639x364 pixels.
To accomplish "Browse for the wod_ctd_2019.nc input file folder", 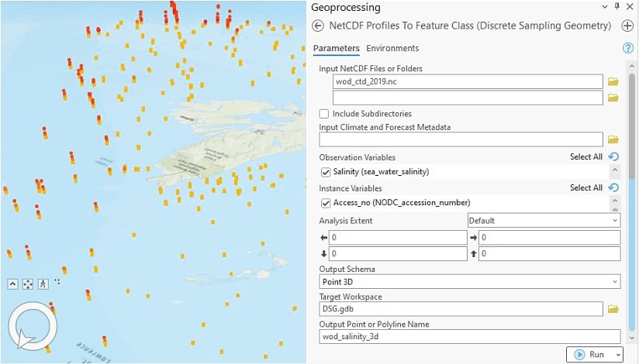I will coord(613,81).
